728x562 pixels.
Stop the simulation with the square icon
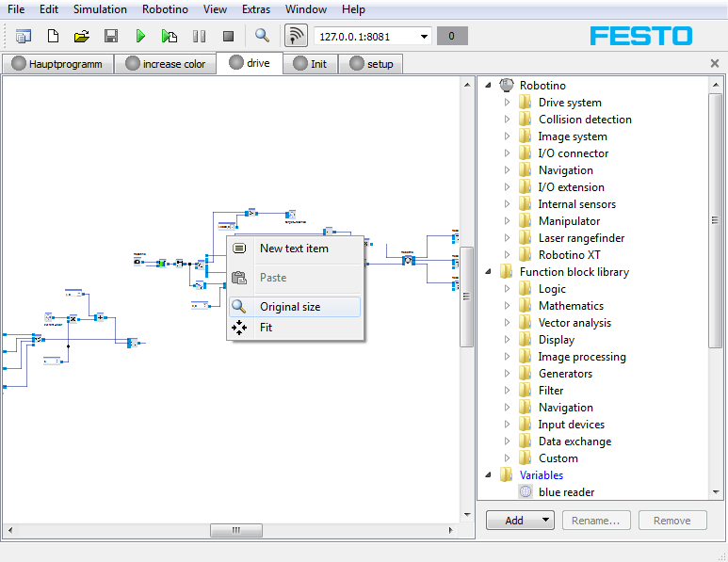[x=228, y=36]
